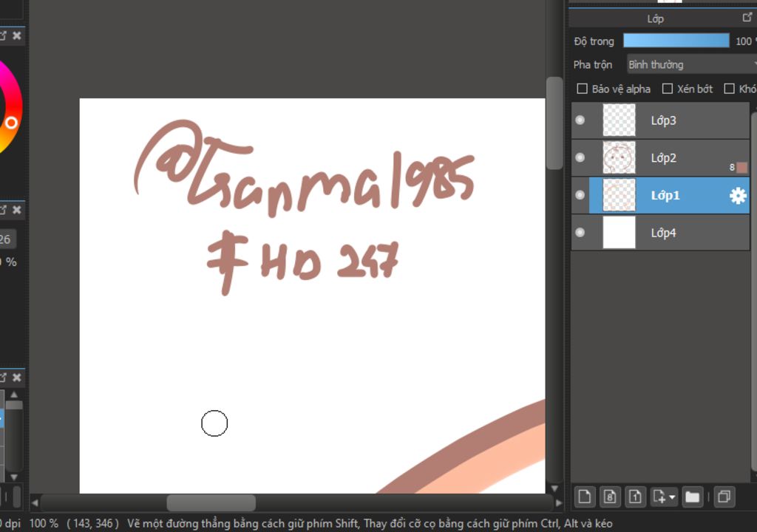
Task: Enable the Bảo vệ alpha checkbox
Action: [583, 89]
